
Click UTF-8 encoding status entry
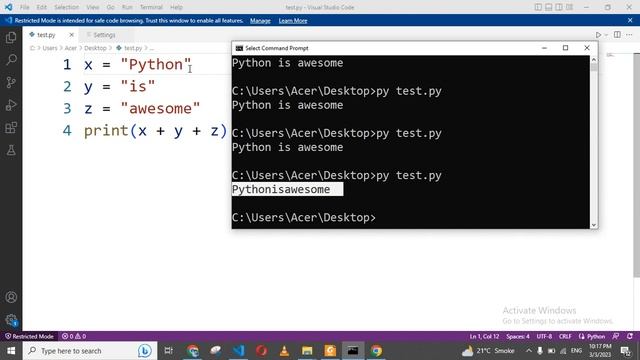pyautogui.click(x=544, y=336)
